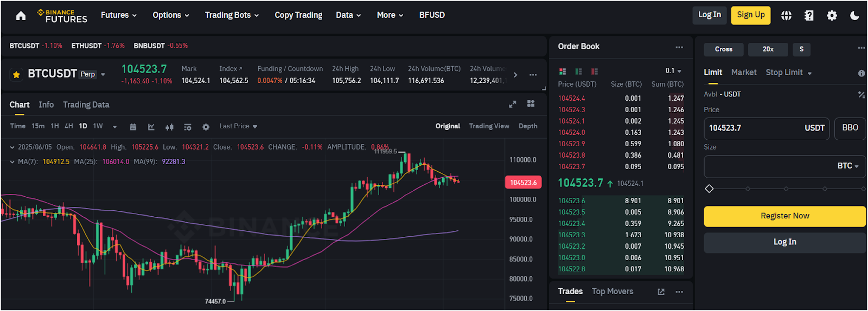Open the Last Price dropdown

[x=238, y=126]
